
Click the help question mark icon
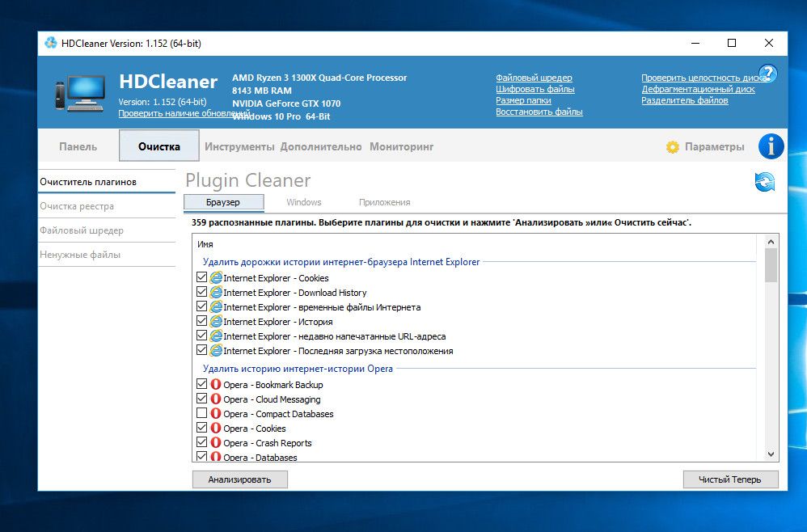pyautogui.click(x=767, y=74)
